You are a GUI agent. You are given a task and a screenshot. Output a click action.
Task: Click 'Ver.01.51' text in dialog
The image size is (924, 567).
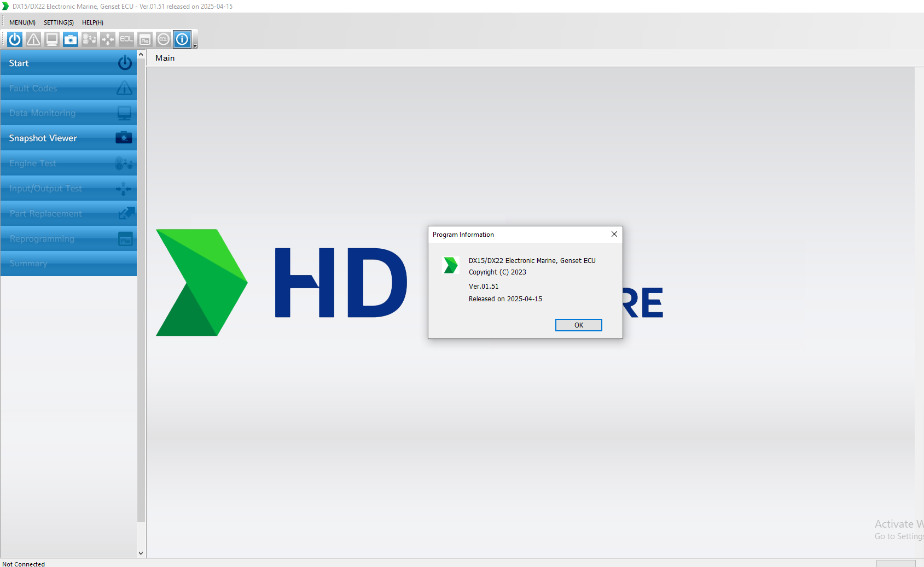[x=484, y=287]
